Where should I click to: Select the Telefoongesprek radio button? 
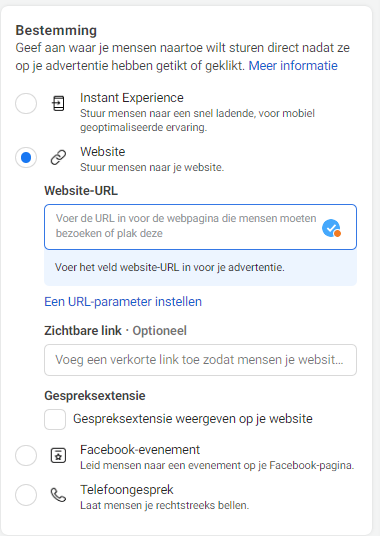pos(26,495)
